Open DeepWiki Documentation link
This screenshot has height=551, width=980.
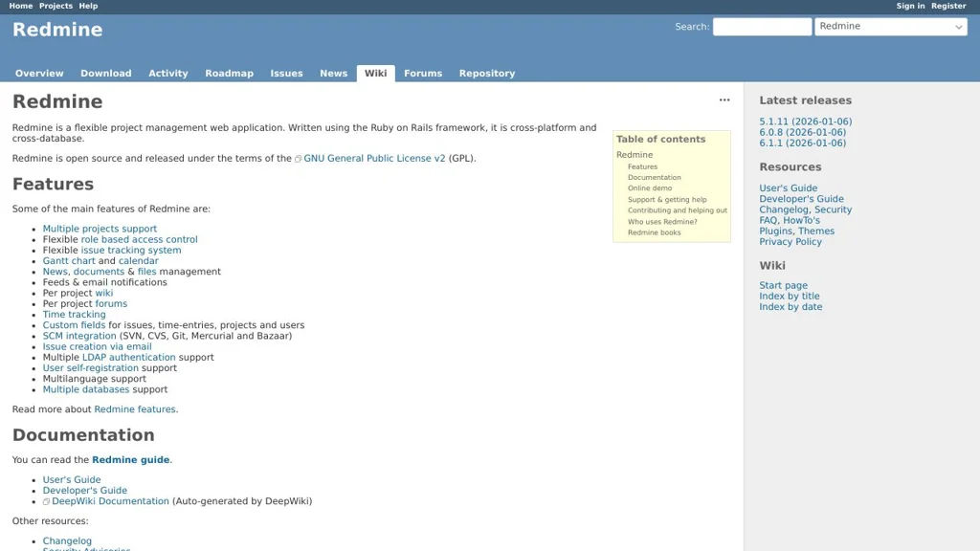tap(111, 501)
